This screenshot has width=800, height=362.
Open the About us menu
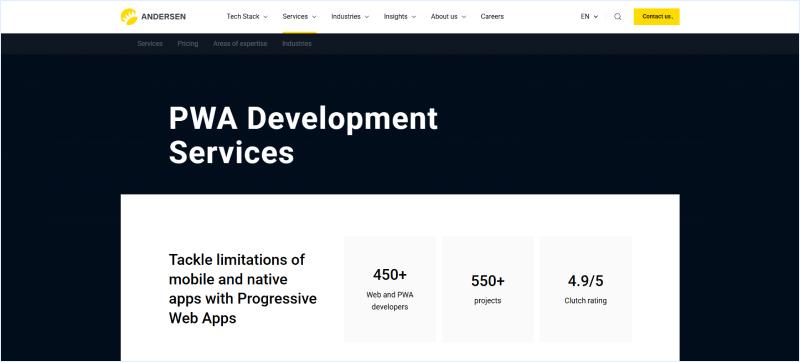[x=448, y=16]
